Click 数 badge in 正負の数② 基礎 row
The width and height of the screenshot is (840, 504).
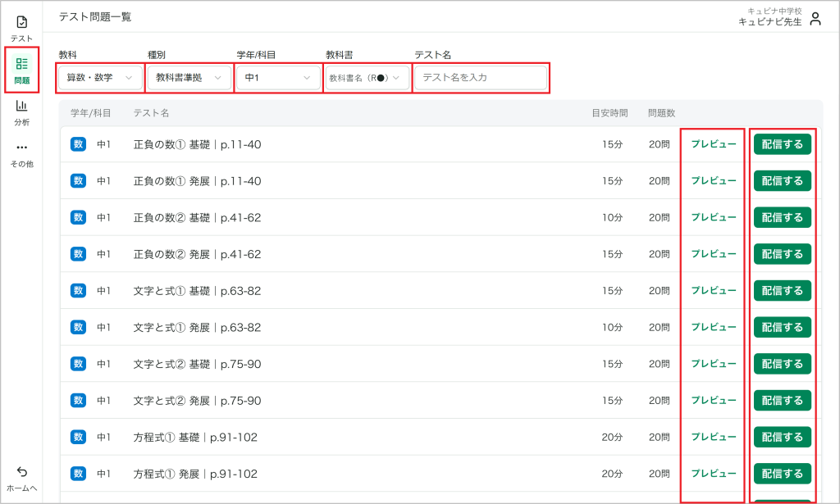(x=78, y=217)
